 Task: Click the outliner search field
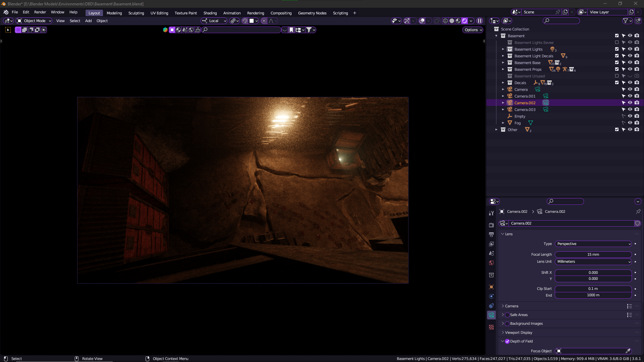point(561,21)
